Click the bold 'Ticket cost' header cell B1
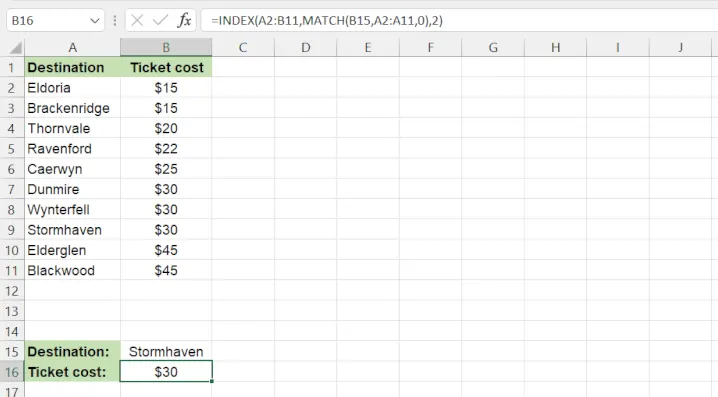This screenshot has height=397, width=718. [x=166, y=68]
